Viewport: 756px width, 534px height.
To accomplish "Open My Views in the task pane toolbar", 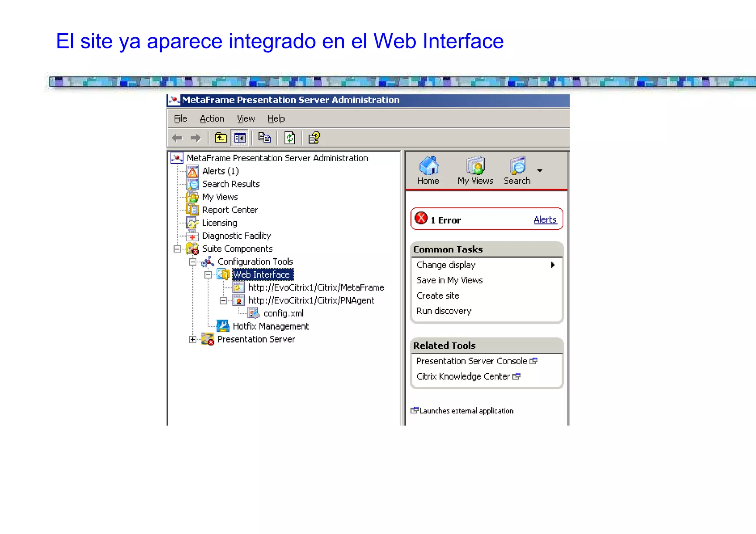I will [x=475, y=170].
